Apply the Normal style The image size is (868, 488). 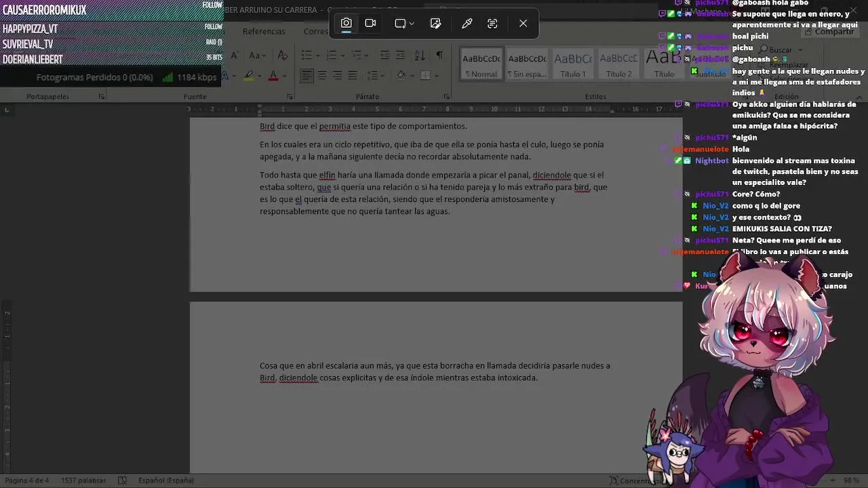tap(481, 64)
